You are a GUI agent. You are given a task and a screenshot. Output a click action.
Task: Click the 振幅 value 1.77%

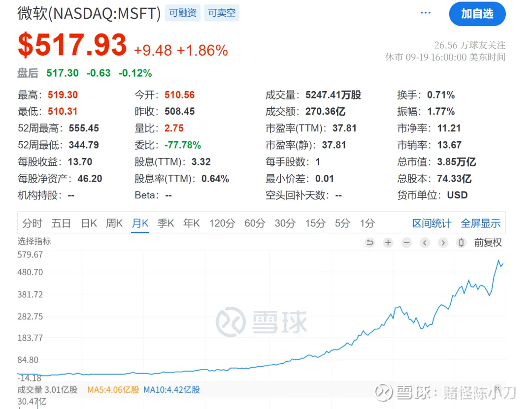tap(441, 111)
